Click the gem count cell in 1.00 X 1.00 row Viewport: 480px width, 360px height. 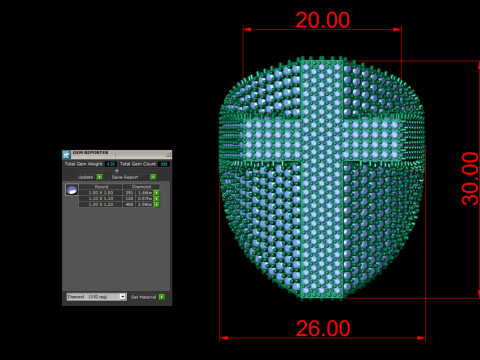pyautogui.click(x=129, y=193)
